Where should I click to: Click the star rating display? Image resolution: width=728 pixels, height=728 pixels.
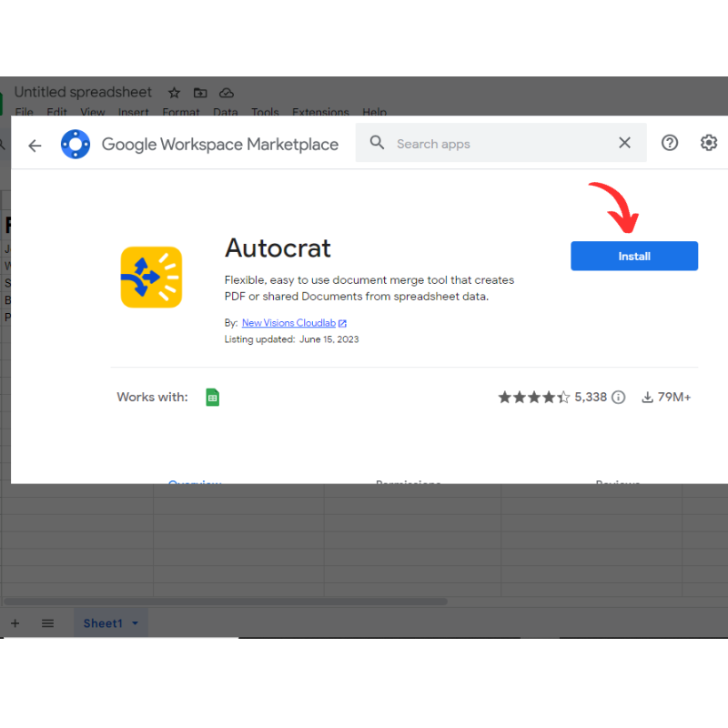click(x=533, y=398)
